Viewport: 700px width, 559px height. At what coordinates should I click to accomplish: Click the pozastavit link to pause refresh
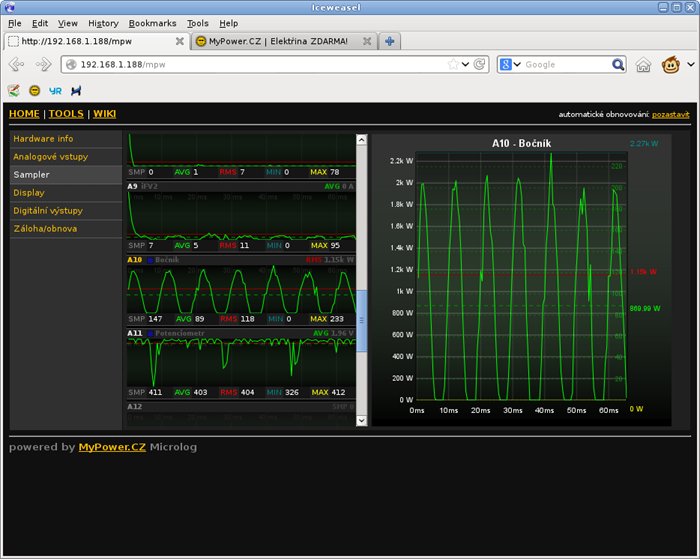[x=670, y=114]
